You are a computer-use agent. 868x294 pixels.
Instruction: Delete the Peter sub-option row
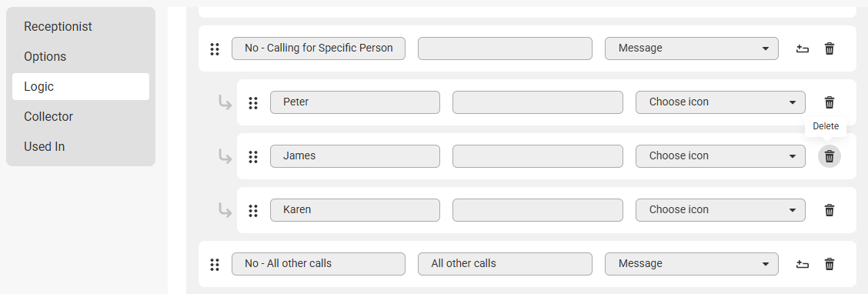click(x=829, y=102)
